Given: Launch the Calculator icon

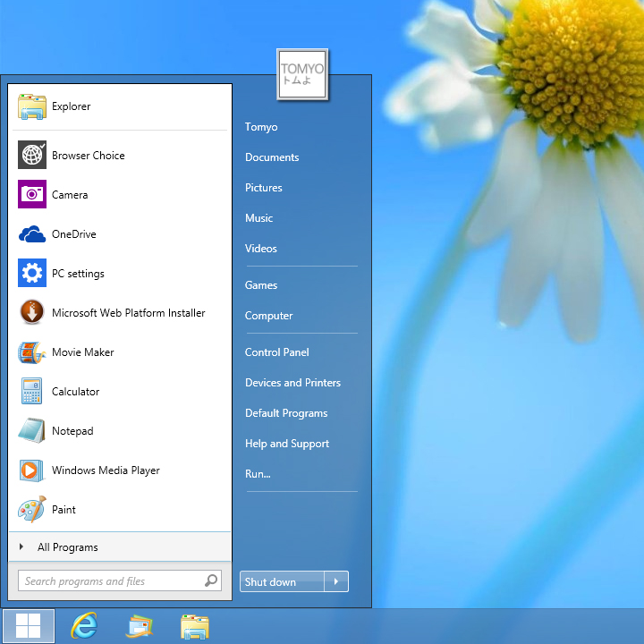Looking at the screenshot, I should 32,392.
